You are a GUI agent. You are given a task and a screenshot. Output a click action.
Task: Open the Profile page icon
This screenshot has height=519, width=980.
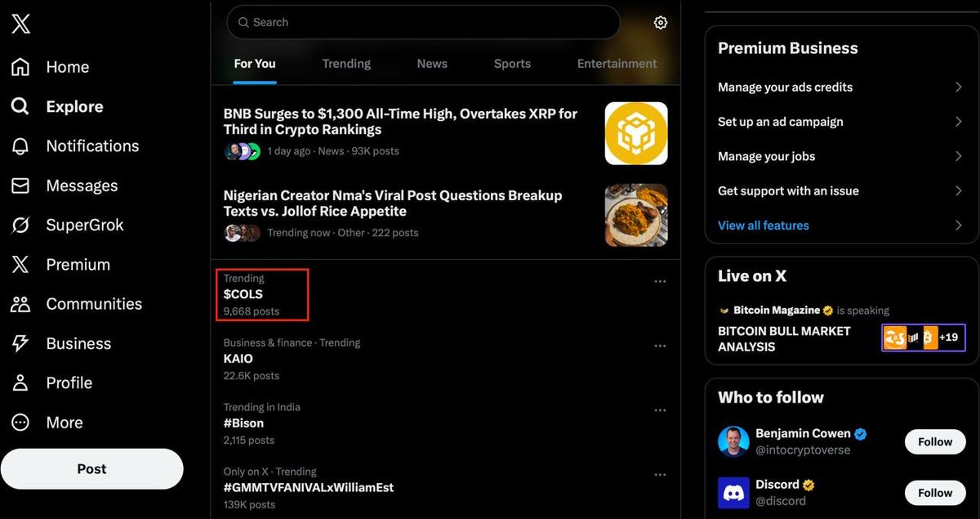tap(20, 383)
